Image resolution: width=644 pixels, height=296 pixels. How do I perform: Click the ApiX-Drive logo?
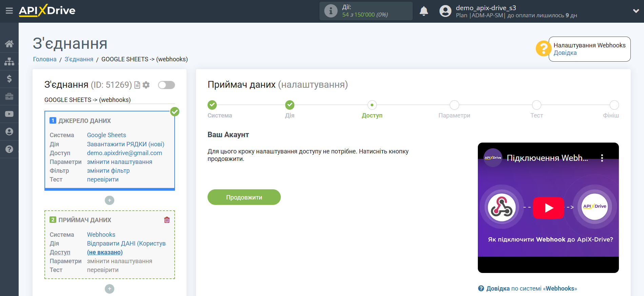point(47,10)
